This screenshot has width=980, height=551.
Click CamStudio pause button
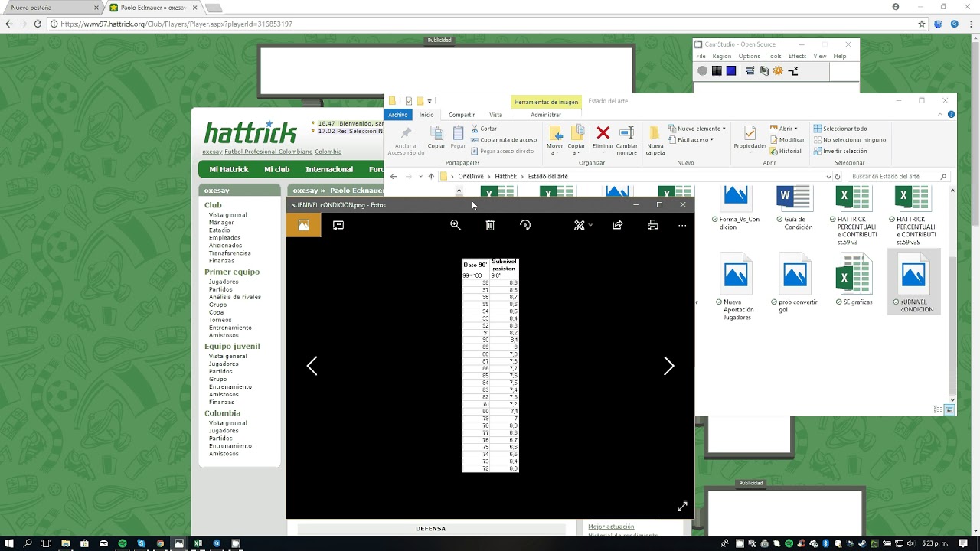pyautogui.click(x=717, y=71)
